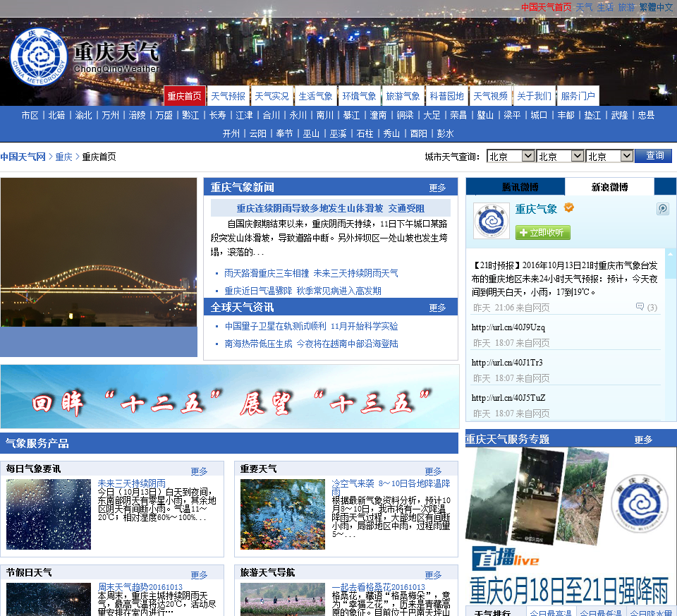
Task: Click the night bridge slideshow photo
Action: click(99, 253)
